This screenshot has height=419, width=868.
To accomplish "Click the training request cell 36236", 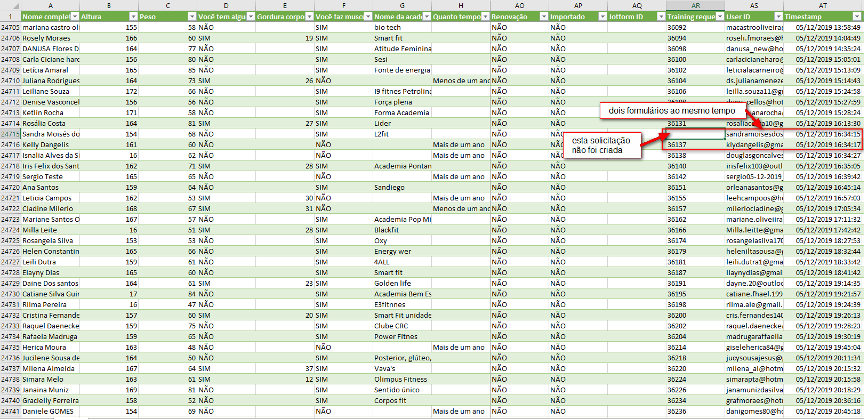I will coord(696,411).
